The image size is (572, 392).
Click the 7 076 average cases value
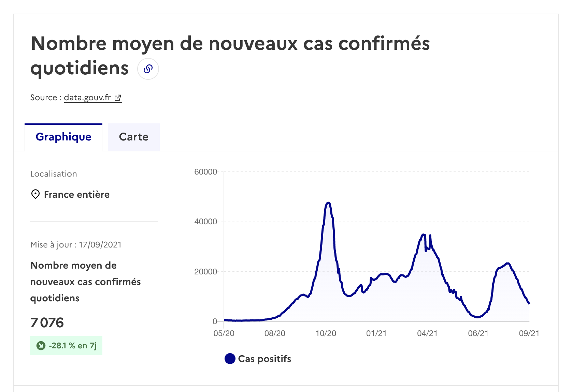pyautogui.click(x=47, y=322)
